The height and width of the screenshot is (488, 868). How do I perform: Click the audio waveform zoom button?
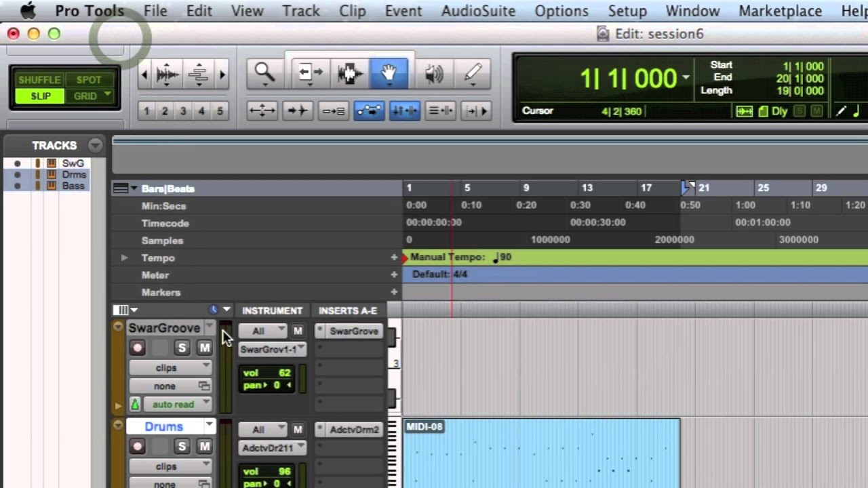pos(167,74)
